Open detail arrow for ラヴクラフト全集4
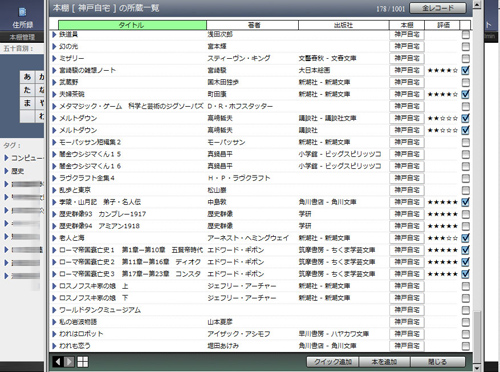The height and width of the screenshot is (372, 500). (x=54, y=178)
